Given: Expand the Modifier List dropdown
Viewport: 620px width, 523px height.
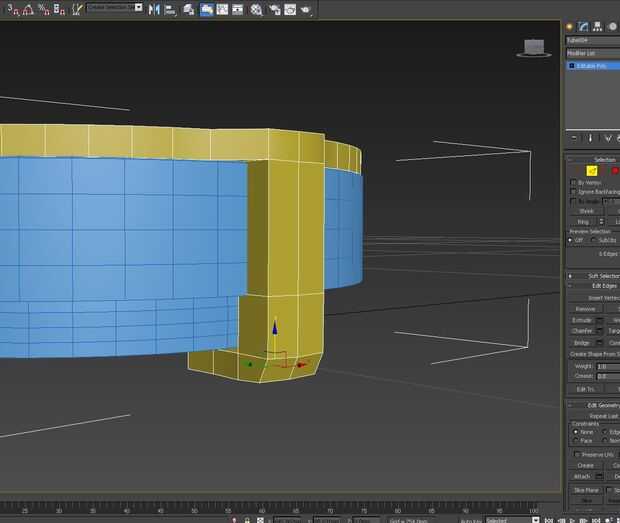Looking at the screenshot, I should (x=592, y=53).
